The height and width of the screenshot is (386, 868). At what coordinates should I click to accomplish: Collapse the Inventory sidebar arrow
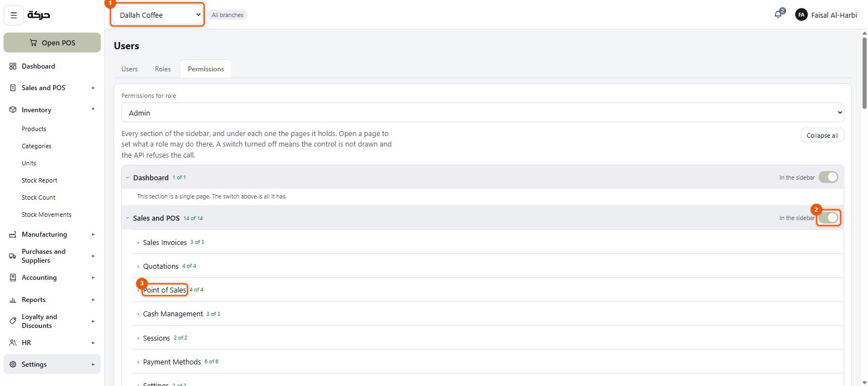click(x=93, y=109)
